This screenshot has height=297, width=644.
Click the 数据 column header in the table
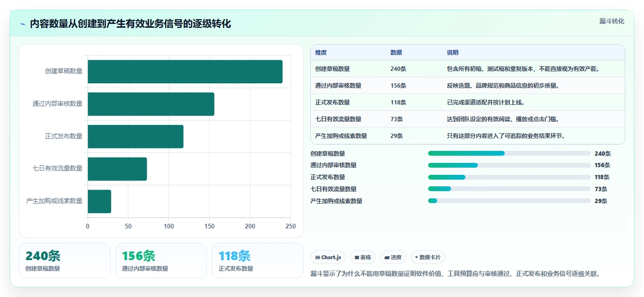pos(396,53)
